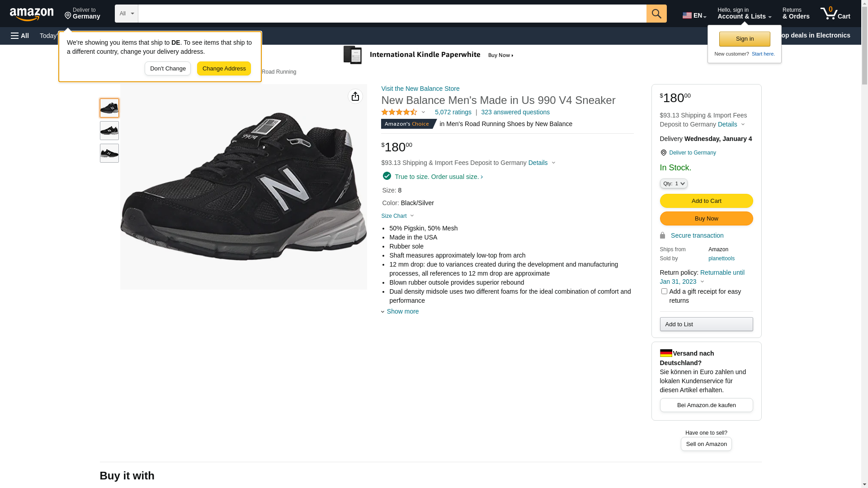868x488 pixels.
Task: Open Returns & Orders
Action: coord(796,14)
